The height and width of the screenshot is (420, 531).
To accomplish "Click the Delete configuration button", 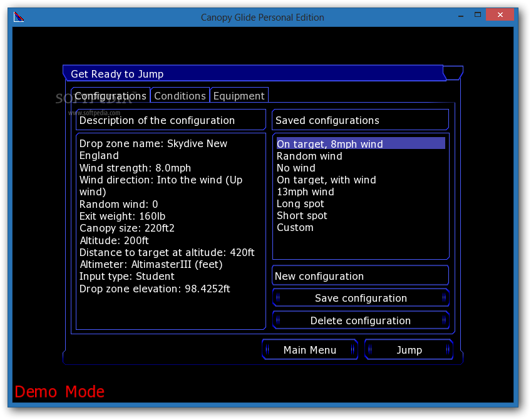I will pos(361,320).
